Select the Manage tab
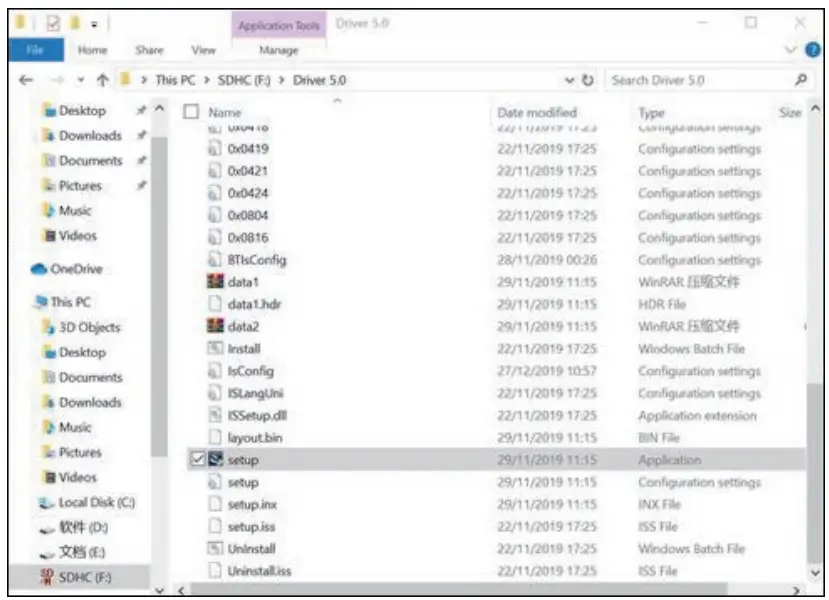The image size is (829, 600). 279,51
